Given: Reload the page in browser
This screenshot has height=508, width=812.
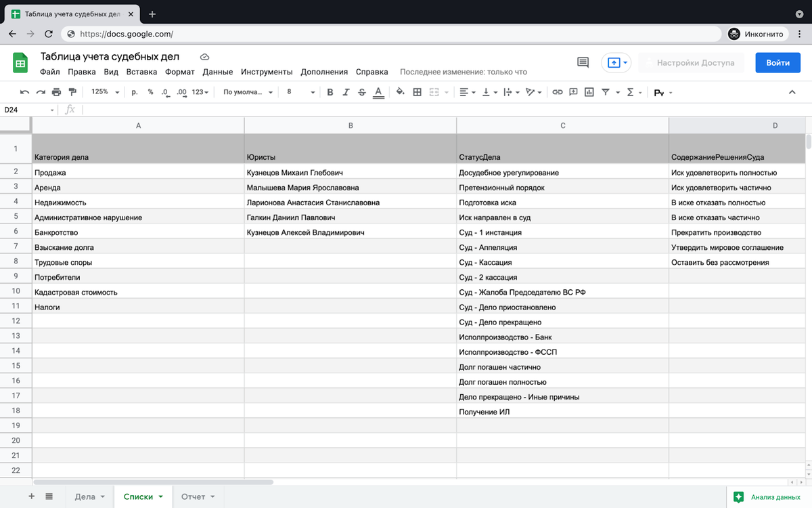Looking at the screenshot, I should [49, 34].
